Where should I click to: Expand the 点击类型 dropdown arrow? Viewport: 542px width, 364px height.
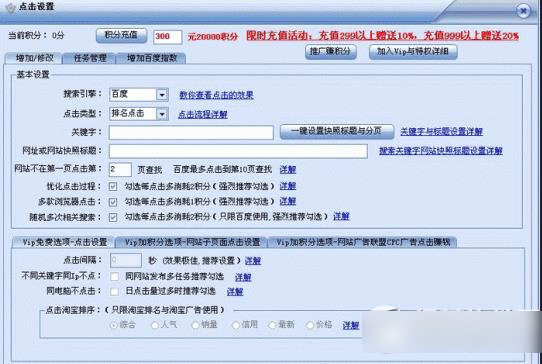[x=162, y=114]
